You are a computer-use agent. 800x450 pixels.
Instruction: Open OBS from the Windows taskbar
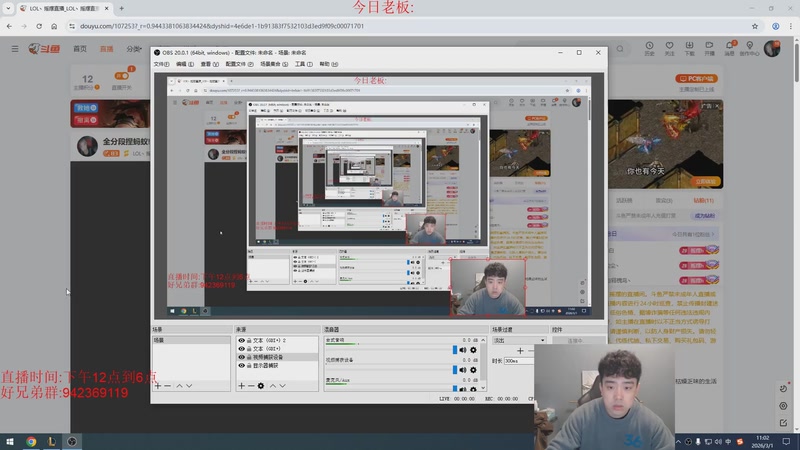coord(72,441)
